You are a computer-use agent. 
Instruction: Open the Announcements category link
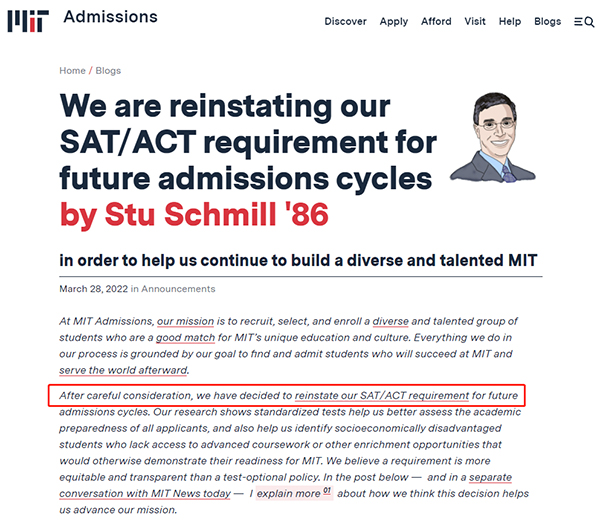178,289
